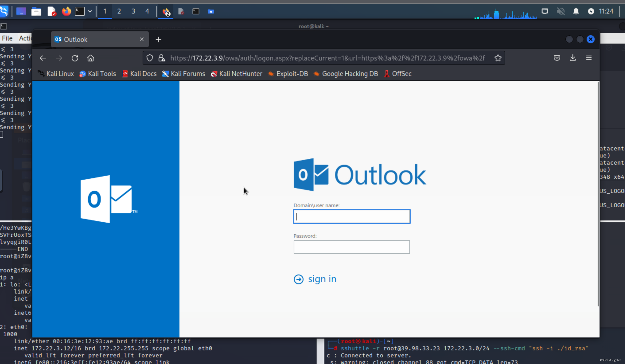
Task: Open the Kali dragon applications menu
Action: 4,11
